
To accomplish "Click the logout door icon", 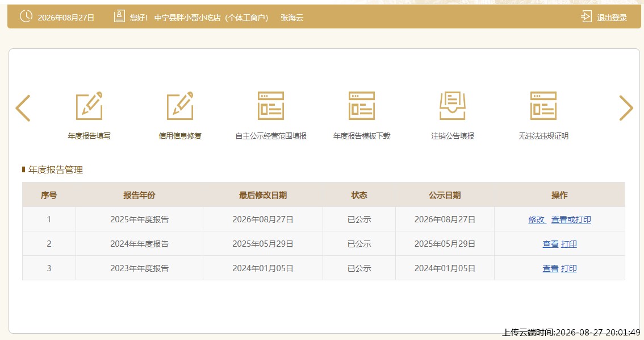I will (586, 17).
